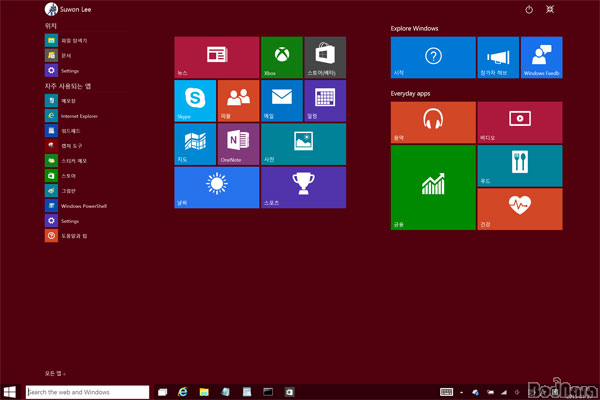The image size is (600, 400).
Task: Launch the OneNote tile
Action: tap(238, 144)
